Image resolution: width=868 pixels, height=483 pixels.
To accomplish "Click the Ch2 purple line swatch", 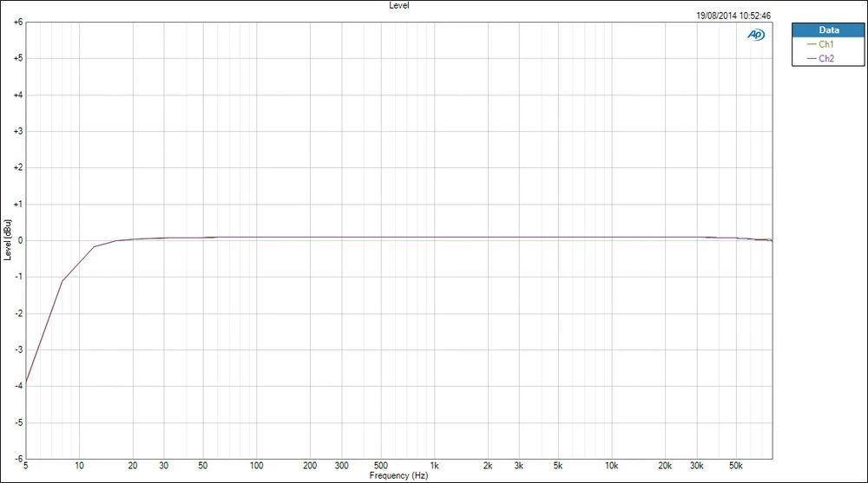I will click(x=812, y=58).
